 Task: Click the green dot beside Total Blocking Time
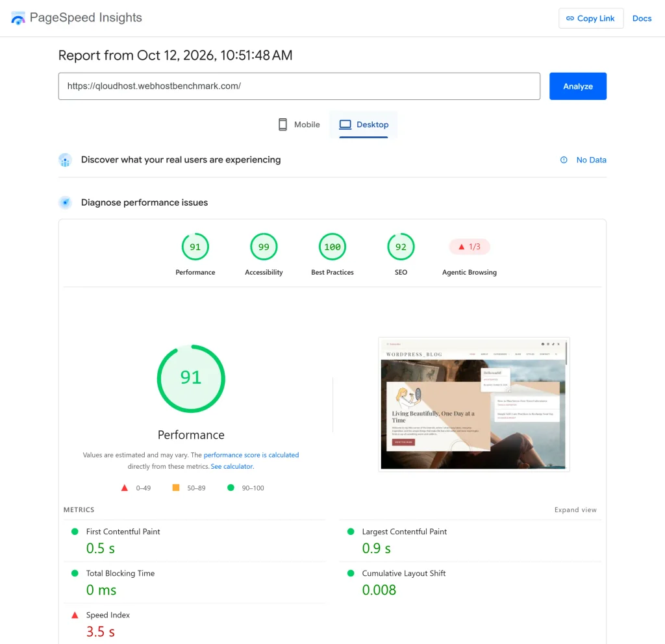75,573
